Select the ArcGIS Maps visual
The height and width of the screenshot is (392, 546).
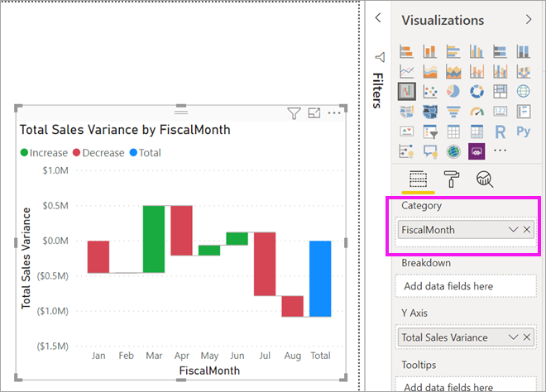453,151
